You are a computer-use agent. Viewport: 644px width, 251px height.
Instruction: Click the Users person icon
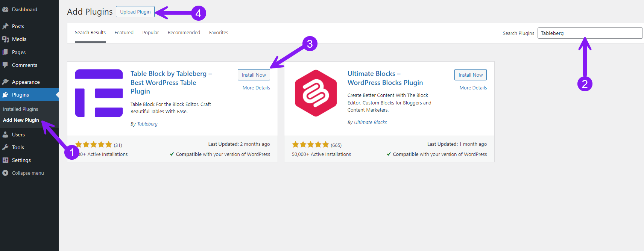[x=5, y=135]
